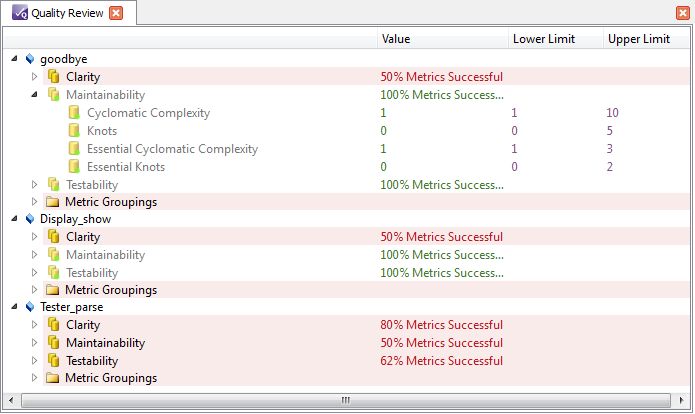The image size is (695, 414).
Task: Click the goodbye function icon
Action: coord(29,59)
